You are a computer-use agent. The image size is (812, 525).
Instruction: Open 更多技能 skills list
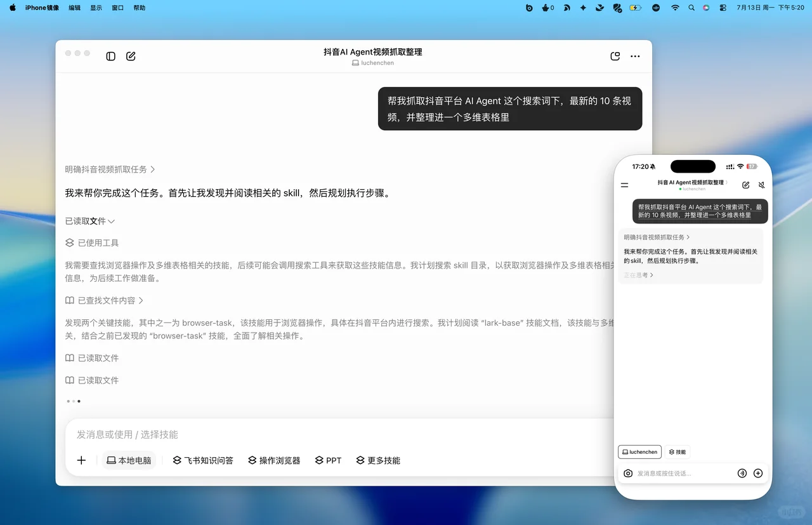(x=378, y=460)
